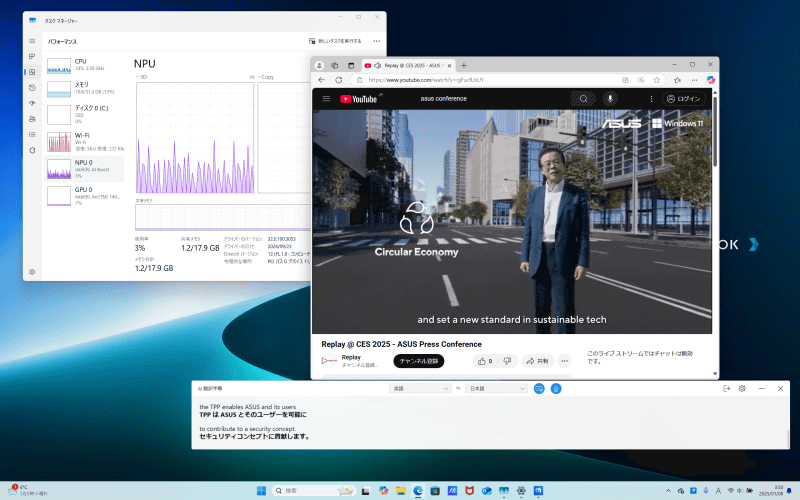Click taskbar search box

314,491
